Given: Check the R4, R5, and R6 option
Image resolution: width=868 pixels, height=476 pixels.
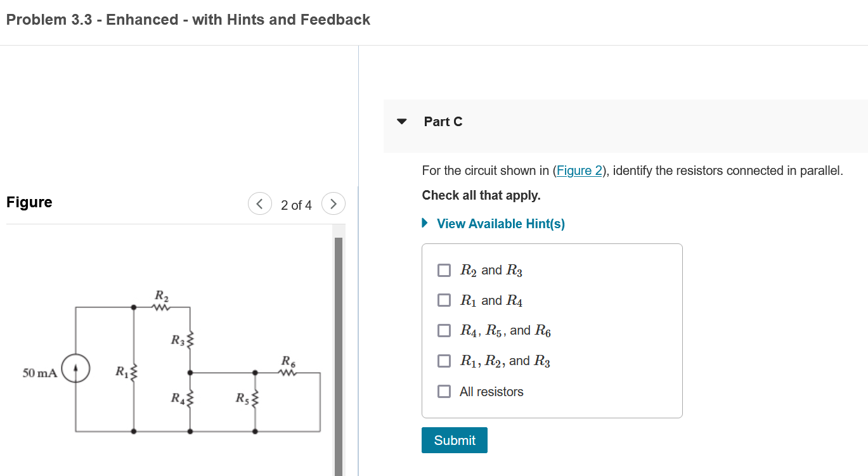Looking at the screenshot, I should [x=444, y=330].
